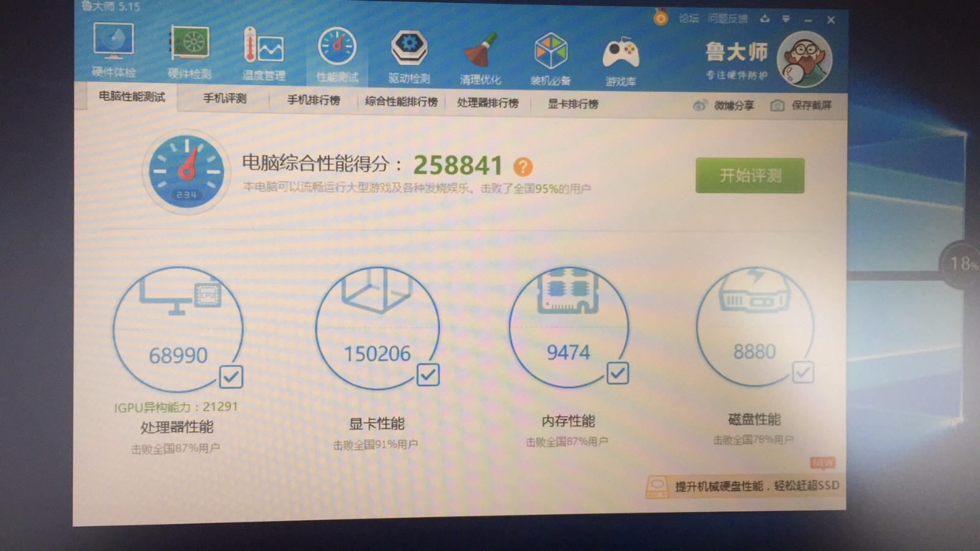Viewport: 980px width, 551px height.
Task: Open 驱动检测 driver detection
Action: point(409,56)
